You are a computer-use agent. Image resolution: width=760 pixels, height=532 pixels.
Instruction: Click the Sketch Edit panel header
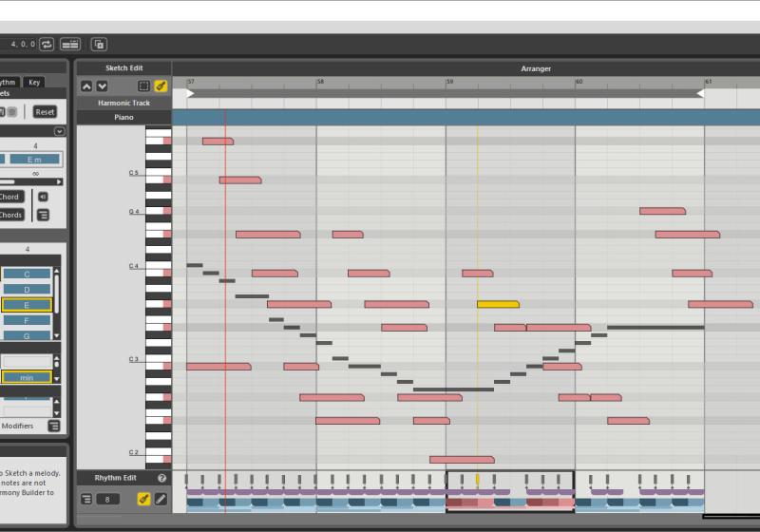[x=124, y=68]
